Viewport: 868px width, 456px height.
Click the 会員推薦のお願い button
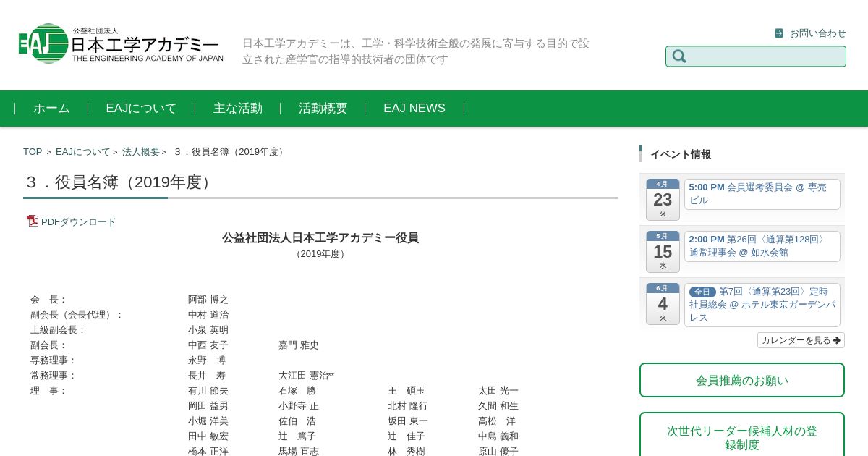click(742, 380)
